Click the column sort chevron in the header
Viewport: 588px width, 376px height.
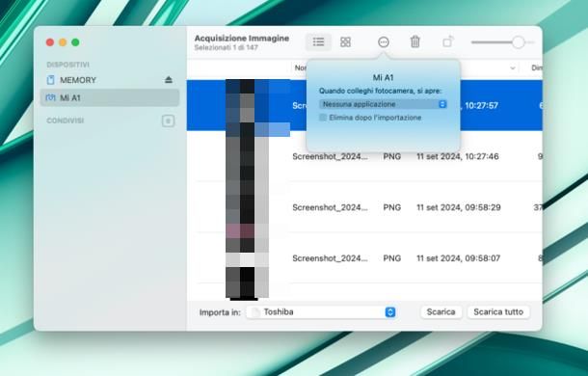(x=513, y=67)
